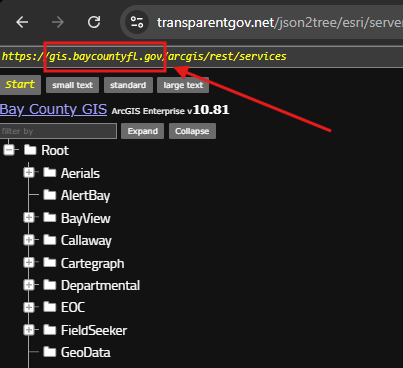
Task: Click the EOC folder icon
Action: pos(50,307)
